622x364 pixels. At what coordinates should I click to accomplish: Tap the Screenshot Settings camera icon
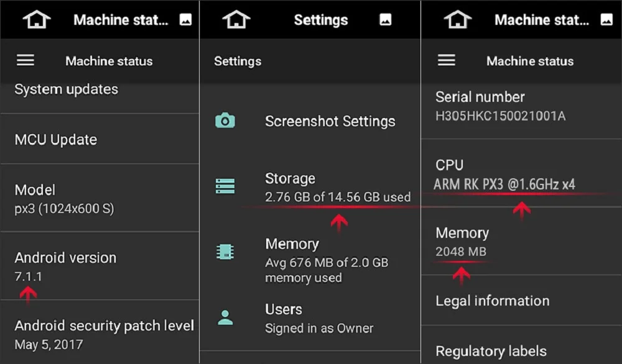click(225, 121)
